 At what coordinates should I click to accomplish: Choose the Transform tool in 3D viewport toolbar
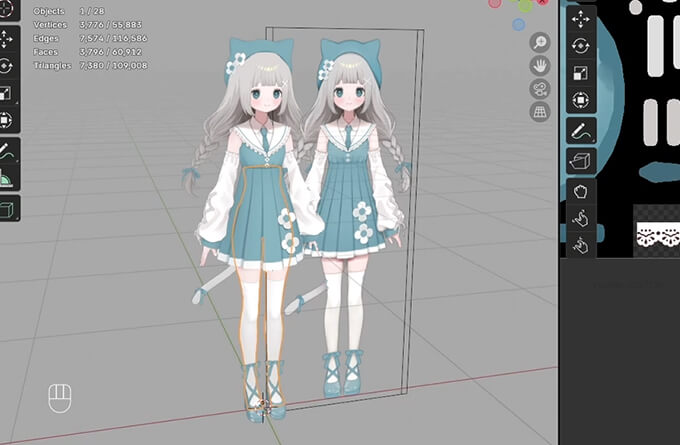(5, 121)
